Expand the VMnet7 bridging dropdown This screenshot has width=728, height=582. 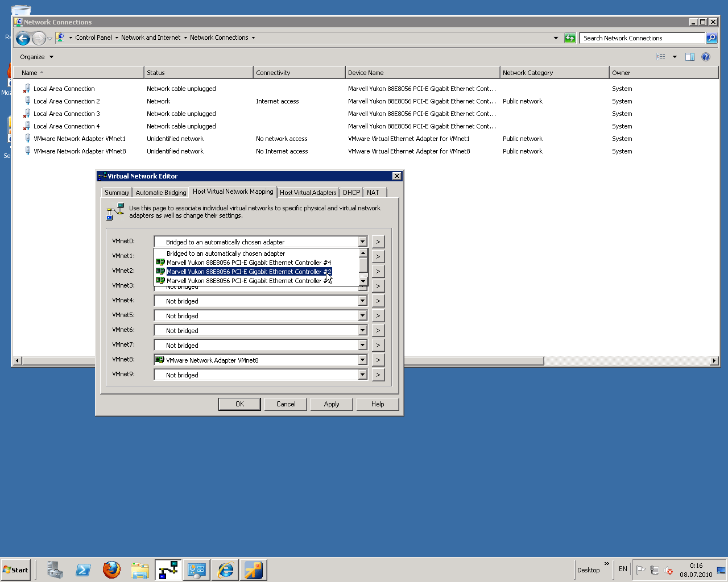click(362, 345)
